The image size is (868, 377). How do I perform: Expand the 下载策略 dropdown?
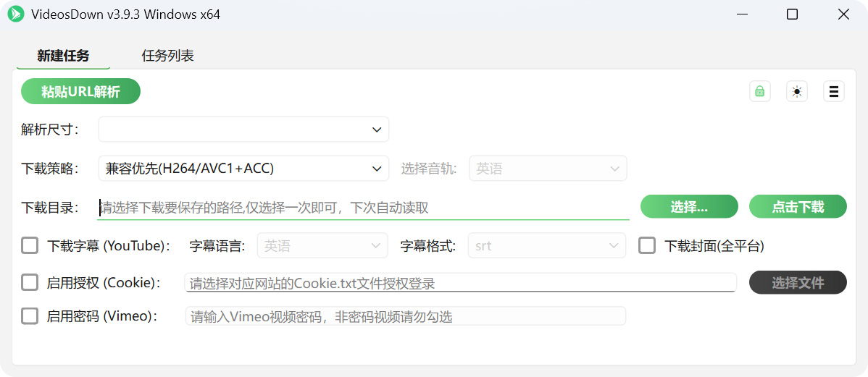click(243, 169)
